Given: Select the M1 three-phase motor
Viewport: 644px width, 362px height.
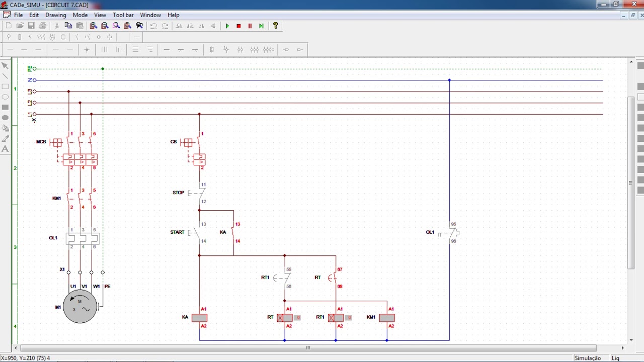Looking at the screenshot, I should (x=80, y=306).
